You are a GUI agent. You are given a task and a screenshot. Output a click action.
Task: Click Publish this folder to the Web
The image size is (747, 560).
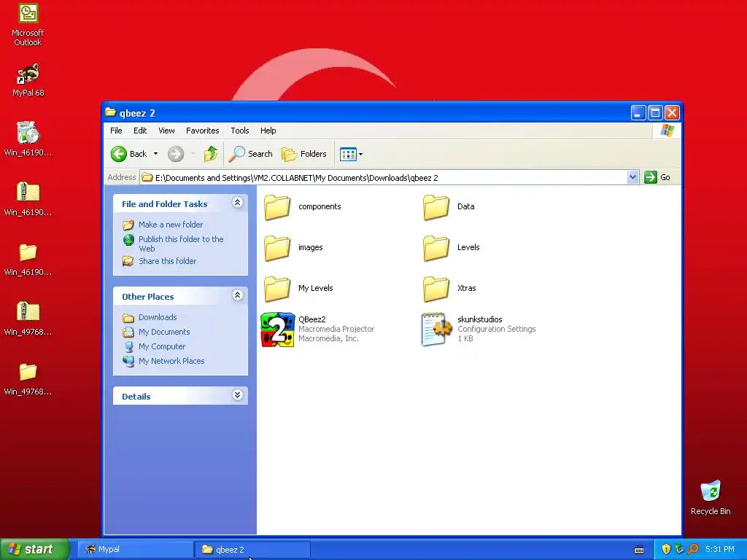(x=181, y=244)
